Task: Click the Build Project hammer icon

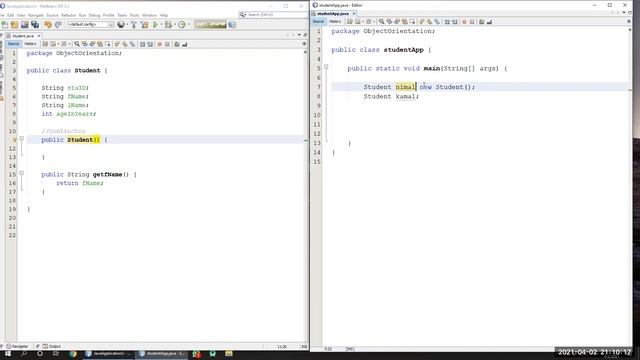Action: [133, 25]
